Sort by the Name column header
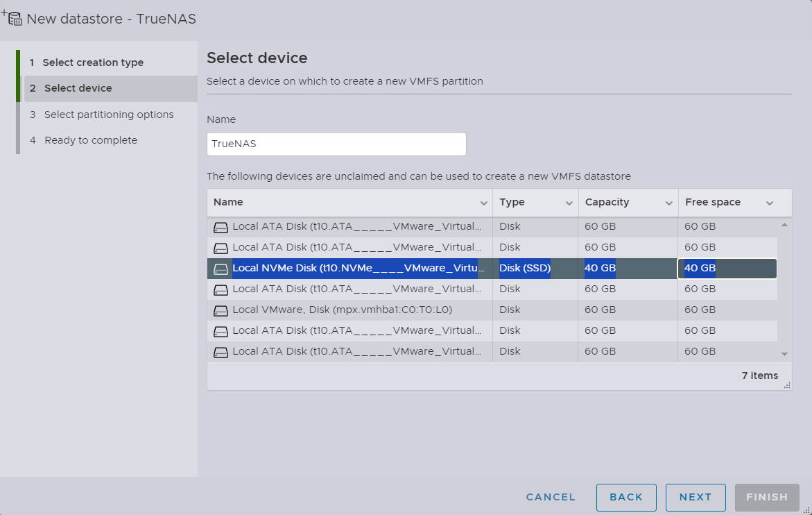The width and height of the screenshot is (812, 515). tap(228, 202)
